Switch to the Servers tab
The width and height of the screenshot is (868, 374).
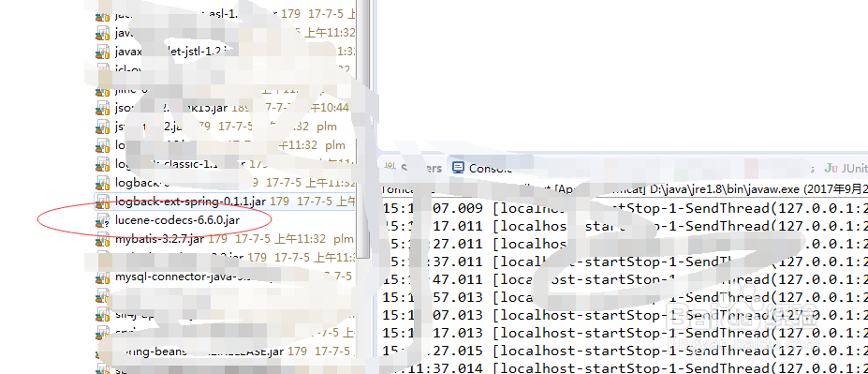pyautogui.click(x=413, y=168)
